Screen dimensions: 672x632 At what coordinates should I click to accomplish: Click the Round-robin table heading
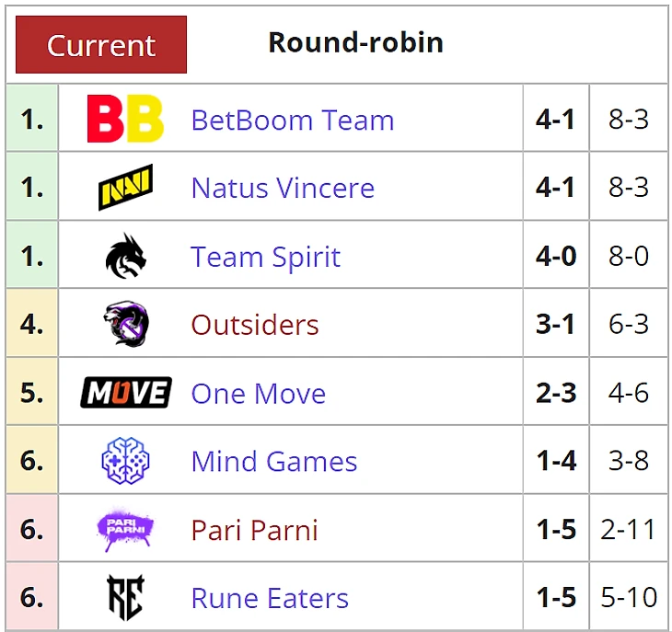[x=355, y=42]
